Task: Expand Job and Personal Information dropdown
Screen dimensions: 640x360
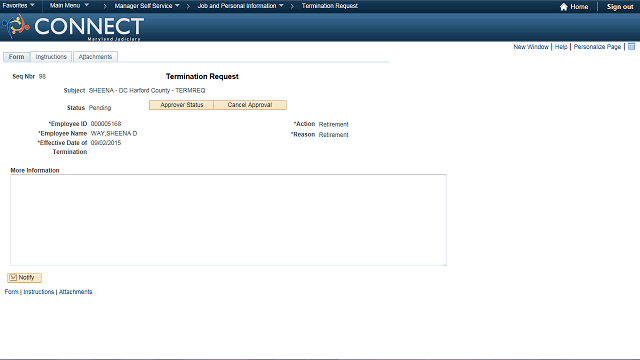Action: pyautogui.click(x=240, y=6)
